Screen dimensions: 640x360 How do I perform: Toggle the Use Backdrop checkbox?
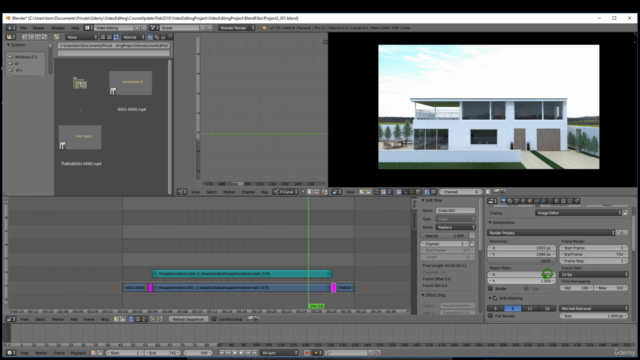tap(214, 319)
